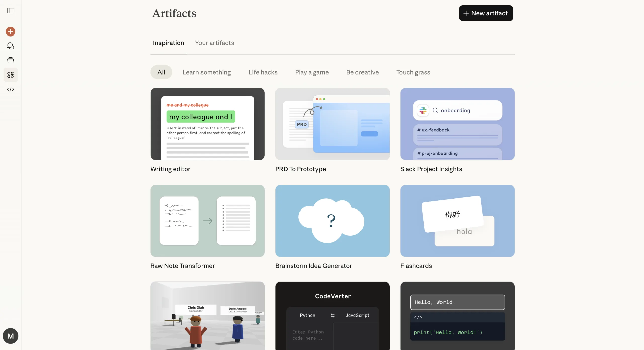The width and height of the screenshot is (644, 350).
Task: Open the Writing editor artifact thumbnail
Action: tap(208, 124)
